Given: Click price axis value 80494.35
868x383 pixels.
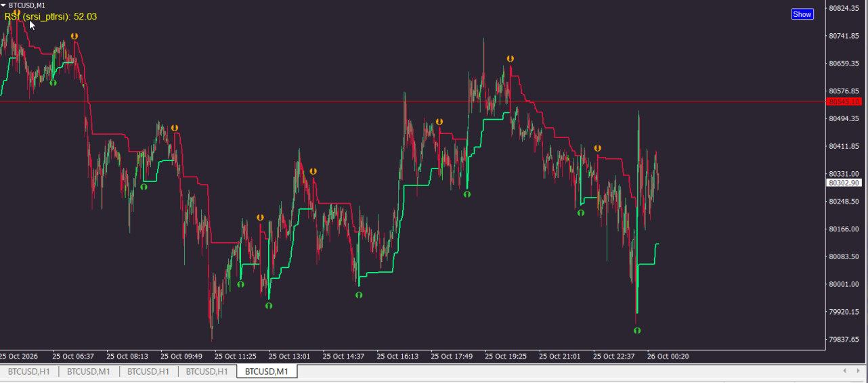Looking at the screenshot, I should coord(844,119).
